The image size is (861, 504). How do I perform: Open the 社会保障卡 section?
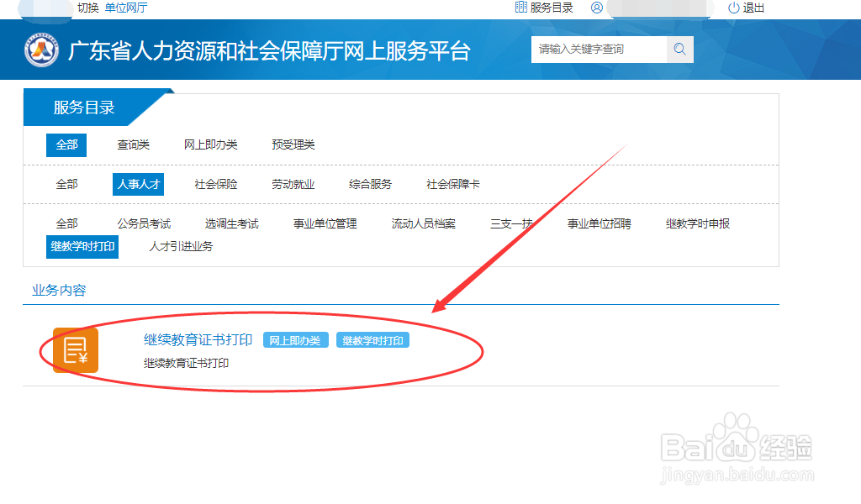coord(452,184)
